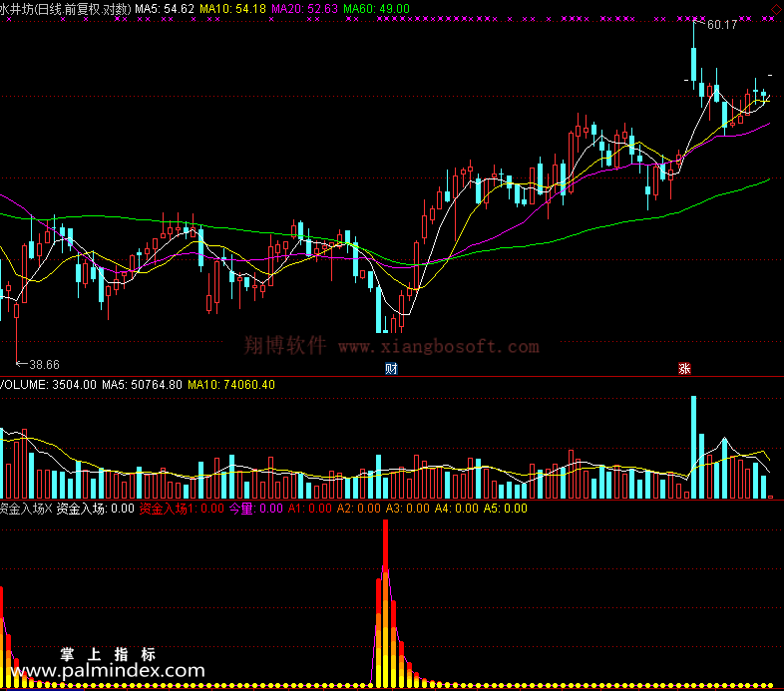The height and width of the screenshot is (691, 784).
Task: Open the blue 财 financial marker
Action: [x=391, y=369]
